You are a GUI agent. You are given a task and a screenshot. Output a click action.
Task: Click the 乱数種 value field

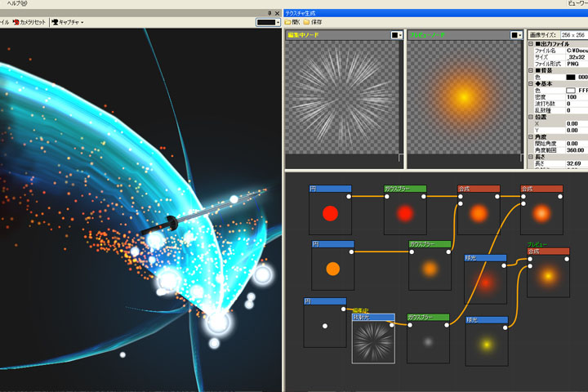[577, 110]
